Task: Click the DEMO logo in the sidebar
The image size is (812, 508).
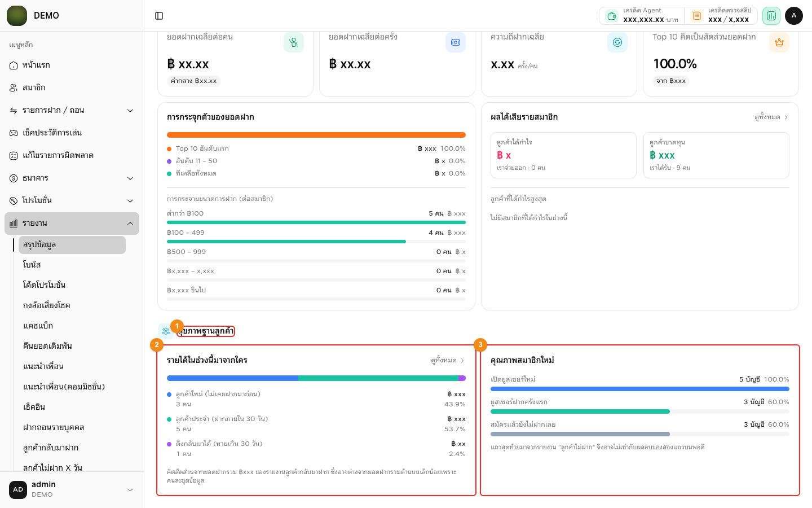Action: point(17,16)
